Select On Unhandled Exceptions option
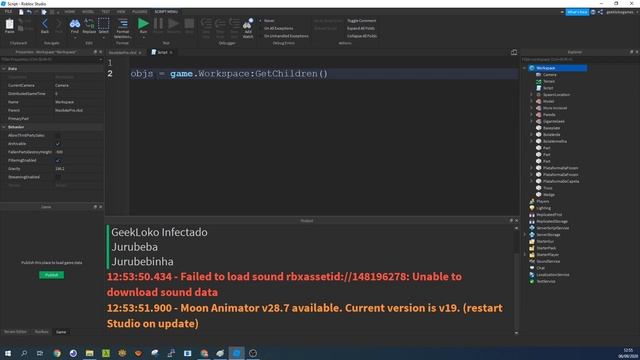 tap(286, 36)
